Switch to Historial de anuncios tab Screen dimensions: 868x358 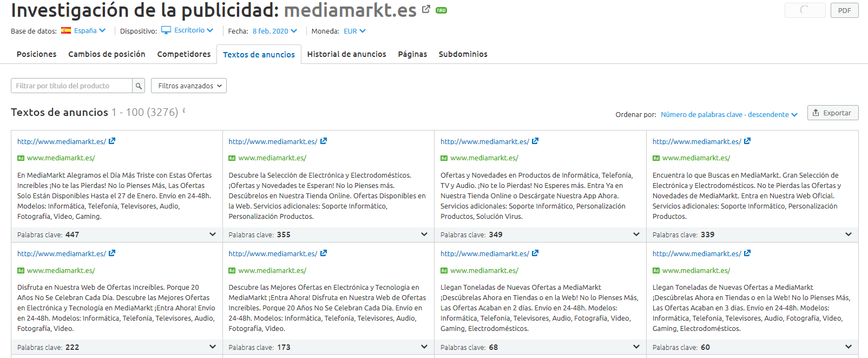pyautogui.click(x=347, y=54)
